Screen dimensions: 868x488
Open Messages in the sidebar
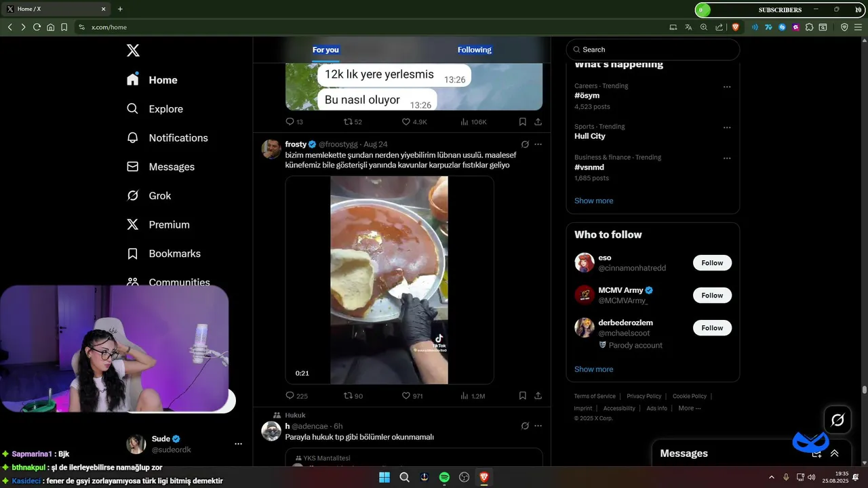pos(161,167)
